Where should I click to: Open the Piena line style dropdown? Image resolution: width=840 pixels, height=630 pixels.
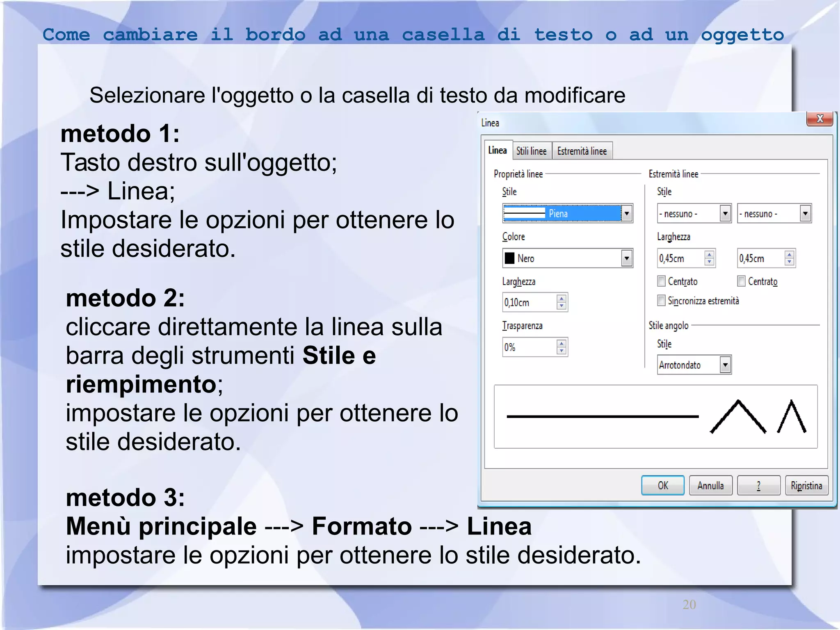coord(626,213)
